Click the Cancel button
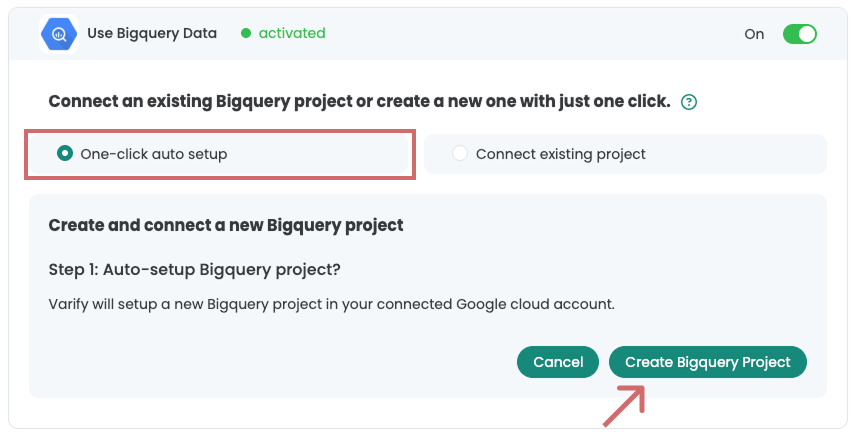 pyautogui.click(x=558, y=362)
